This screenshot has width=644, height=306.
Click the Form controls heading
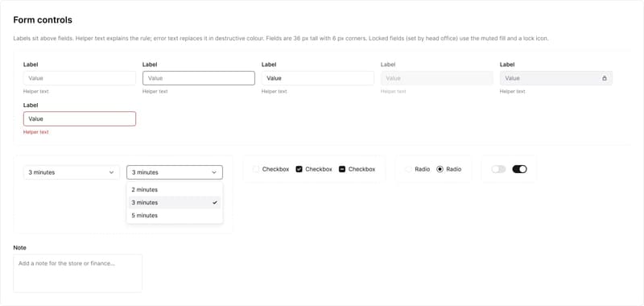[43, 19]
